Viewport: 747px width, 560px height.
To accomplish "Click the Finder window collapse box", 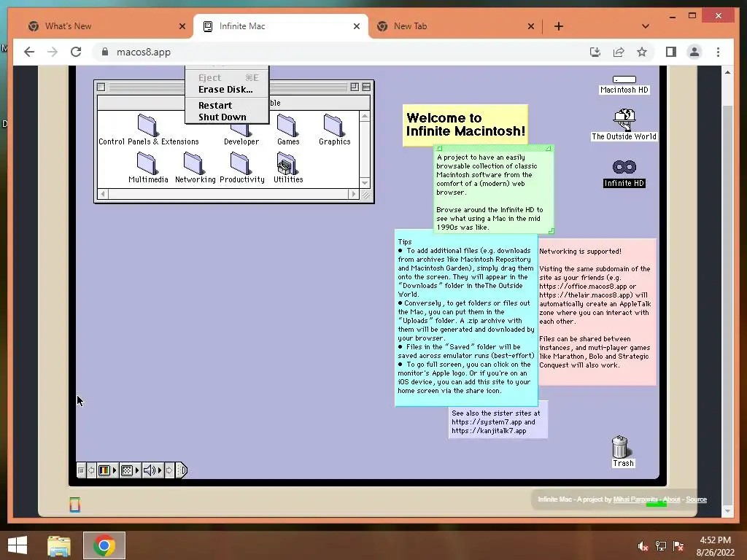I will pos(366,87).
